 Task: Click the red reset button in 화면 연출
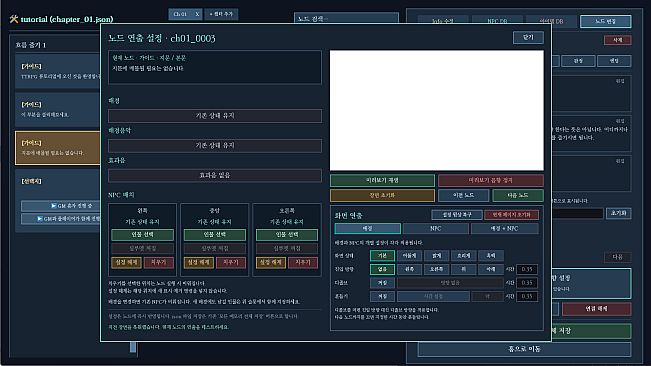[x=512, y=215]
